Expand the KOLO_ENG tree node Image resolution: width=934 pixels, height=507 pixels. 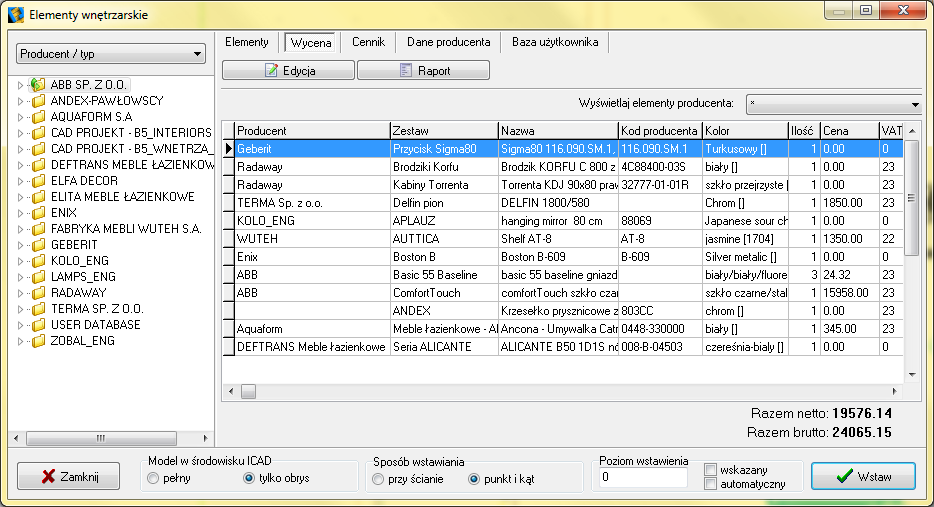pyautogui.click(x=20, y=262)
